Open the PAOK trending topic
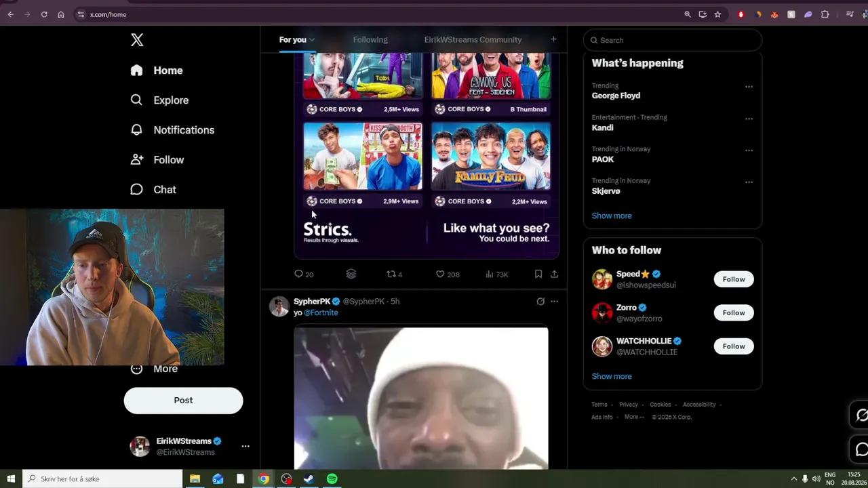Image resolution: width=868 pixels, height=488 pixels. (603, 159)
